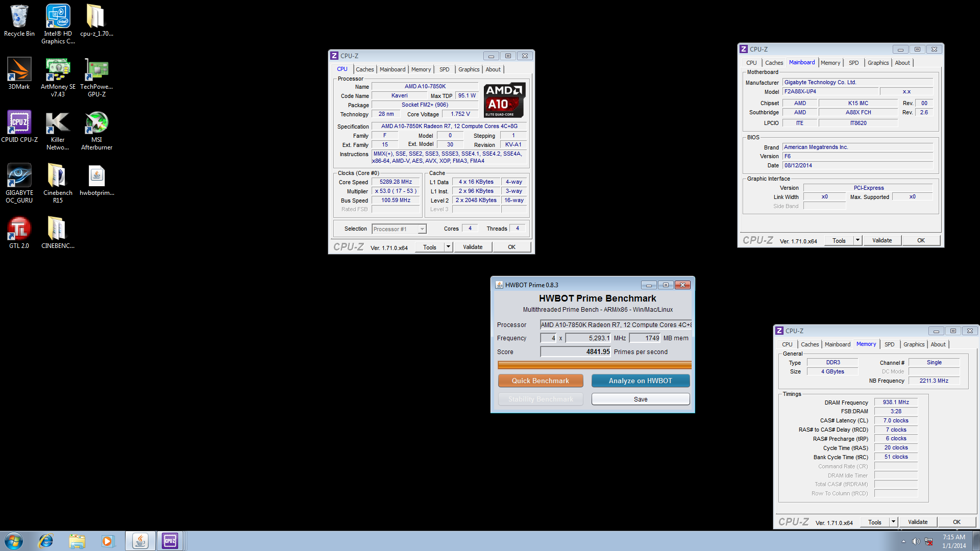Click Validate in Memory window

(x=918, y=522)
